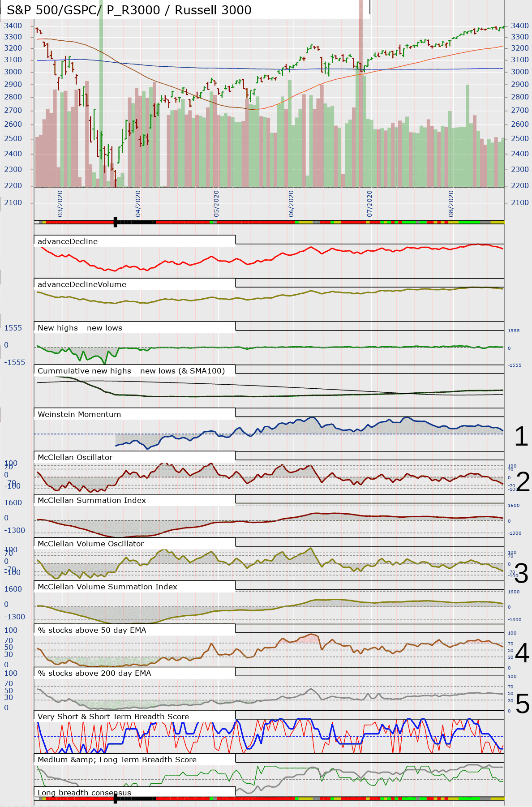Click the left 1600 value beside McClellan Volume Summation Index
532x807 pixels.
(13, 589)
